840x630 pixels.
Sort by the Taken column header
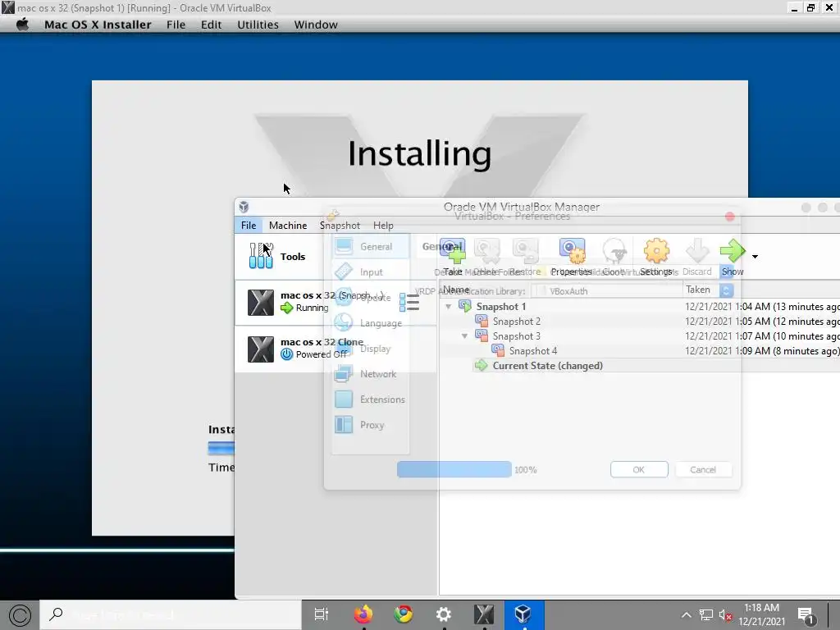698,290
